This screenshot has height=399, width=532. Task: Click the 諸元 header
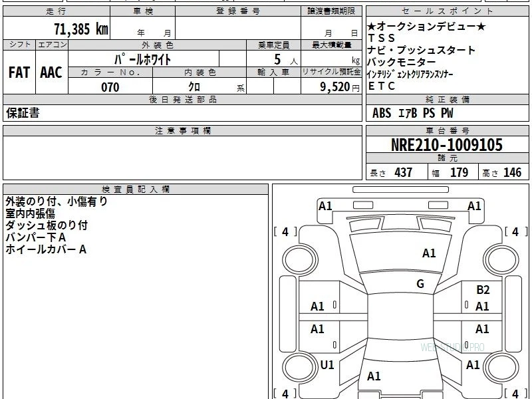pos(447,158)
